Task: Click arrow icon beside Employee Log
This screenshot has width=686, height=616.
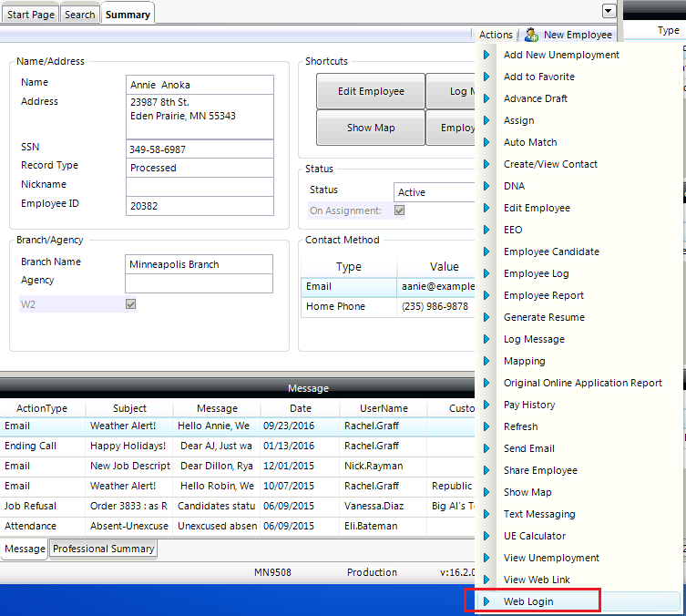Action: tap(486, 273)
